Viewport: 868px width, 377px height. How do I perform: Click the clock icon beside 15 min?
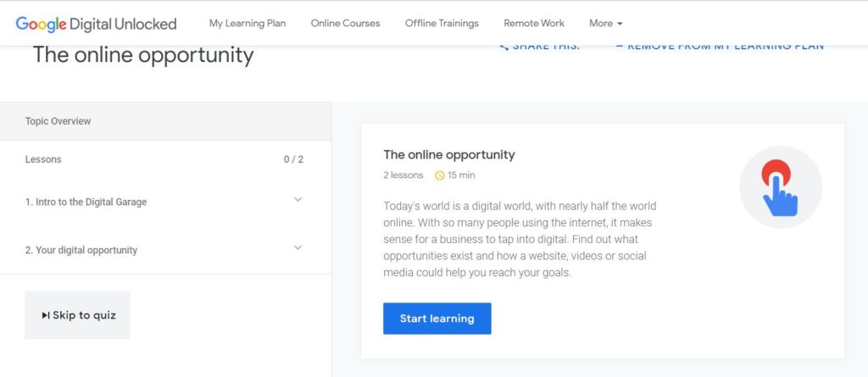[440, 175]
